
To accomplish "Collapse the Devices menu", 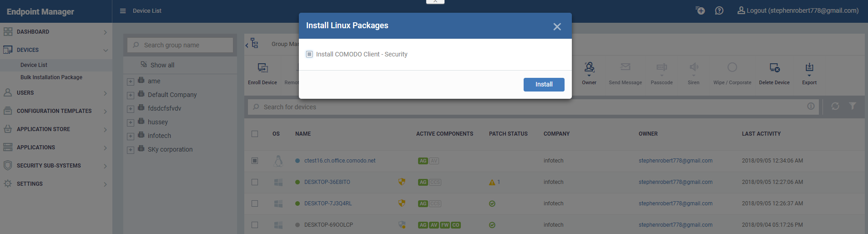I will click(x=56, y=50).
